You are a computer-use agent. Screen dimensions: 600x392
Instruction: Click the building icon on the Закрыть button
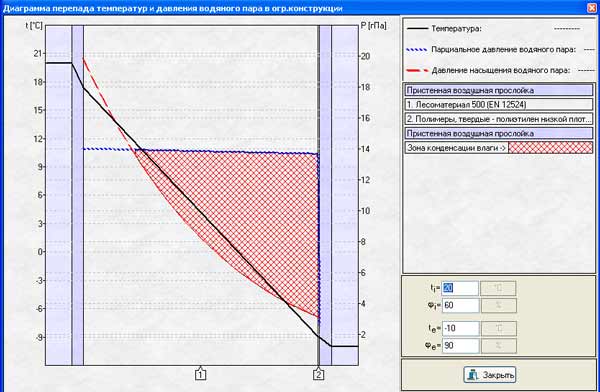pos(473,375)
